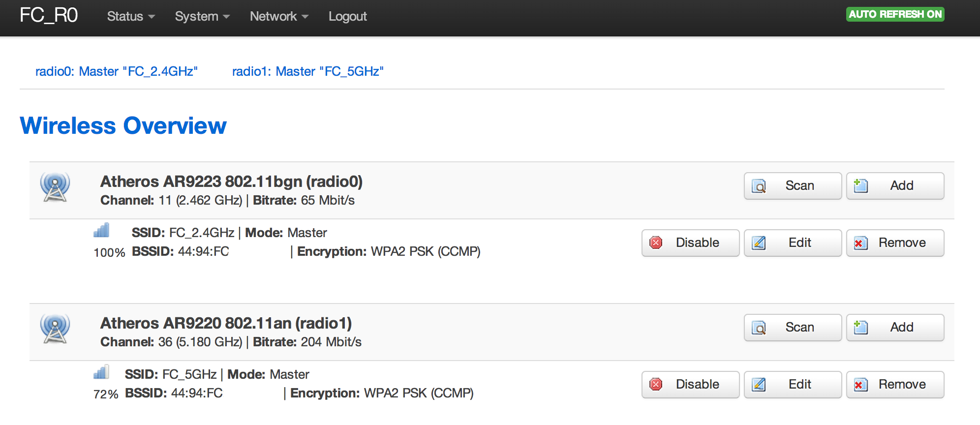Click the radio0 antenna icon

[55, 187]
